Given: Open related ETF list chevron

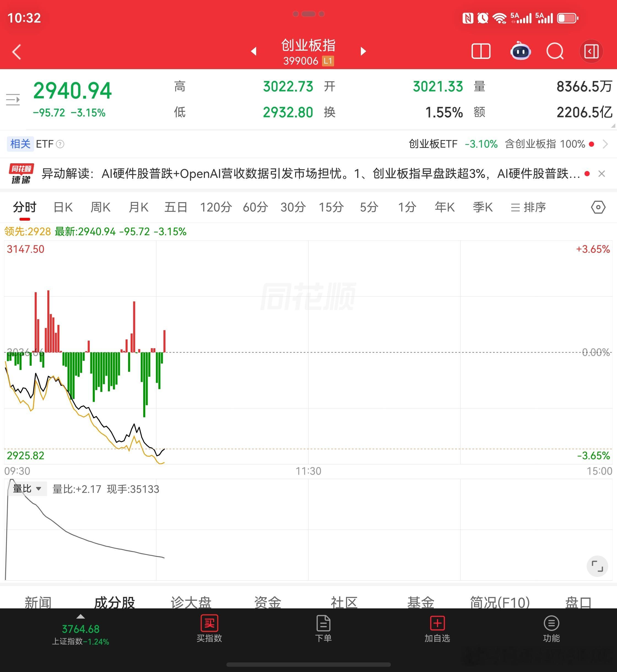Looking at the screenshot, I should [605, 144].
